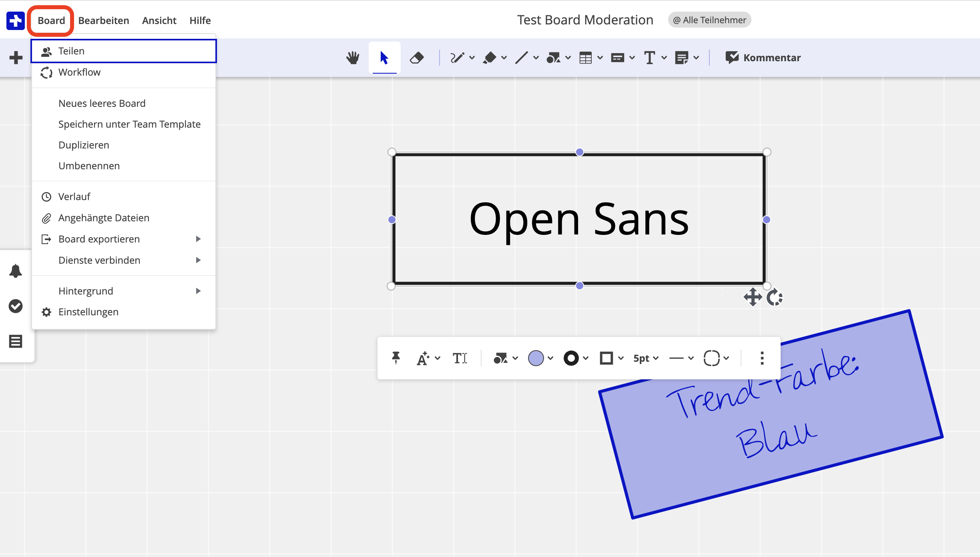This screenshot has height=557, width=980.
Task: Select the Text tool icon
Action: [649, 58]
